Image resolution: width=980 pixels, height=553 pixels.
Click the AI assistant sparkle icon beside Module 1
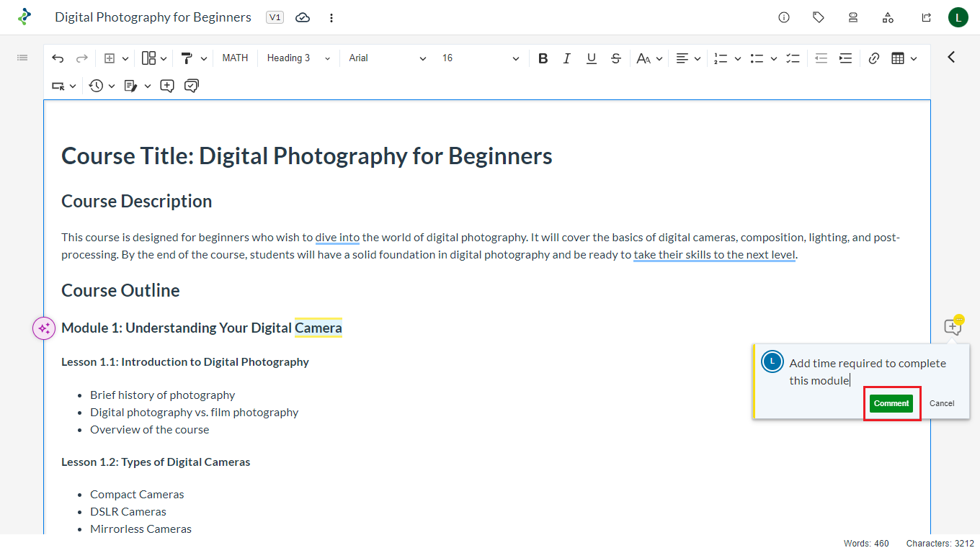[44, 328]
